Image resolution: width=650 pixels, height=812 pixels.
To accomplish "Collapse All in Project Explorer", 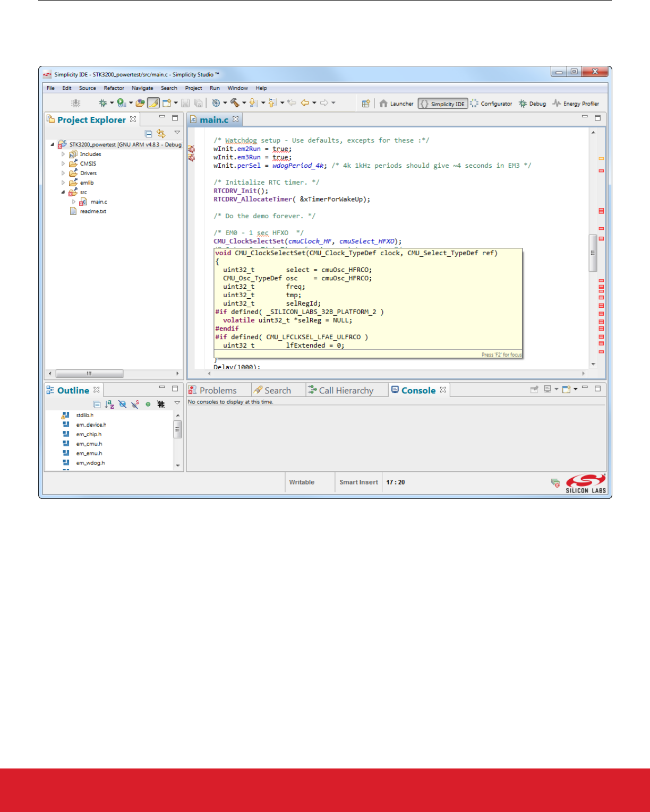I will point(149,134).
